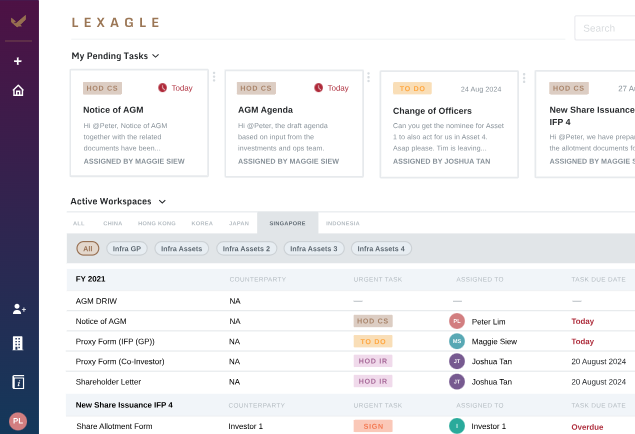The width and height of the screenshot is (635, 434).
Task: Click Peter Lim assignee name
Action: click(488, 322)
